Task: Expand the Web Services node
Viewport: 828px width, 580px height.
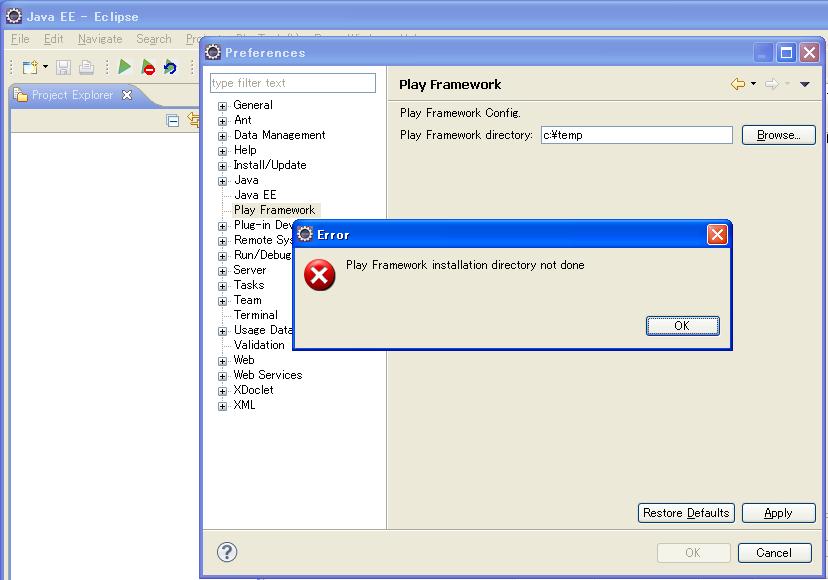Action: (x=222, y=376)
